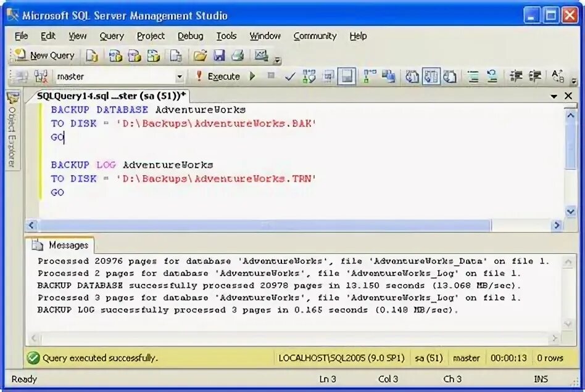Click the New Query button

pyautogui.click(x=45, y=55)
